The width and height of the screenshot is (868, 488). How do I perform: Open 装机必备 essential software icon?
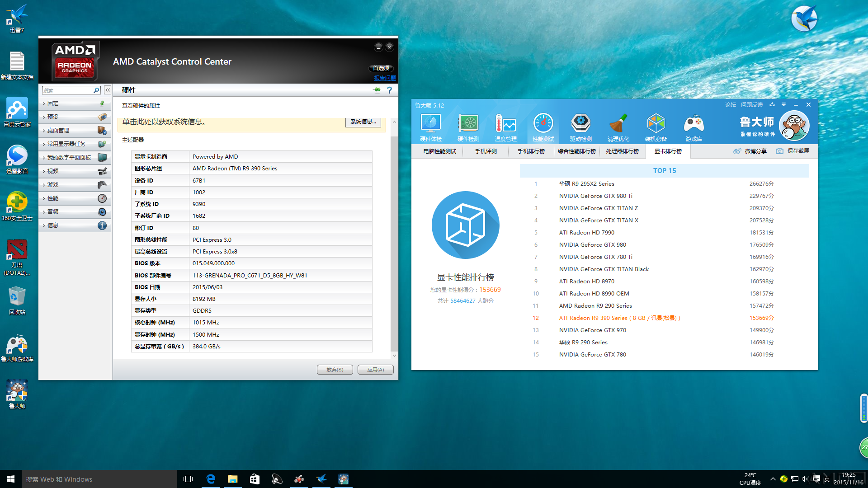(656, 127)
